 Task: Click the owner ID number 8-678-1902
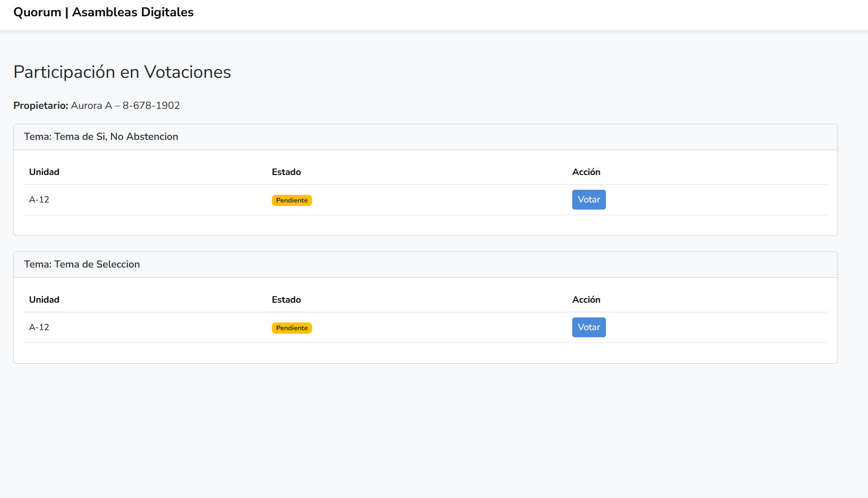pyautogui.click(x=151, y=106)
